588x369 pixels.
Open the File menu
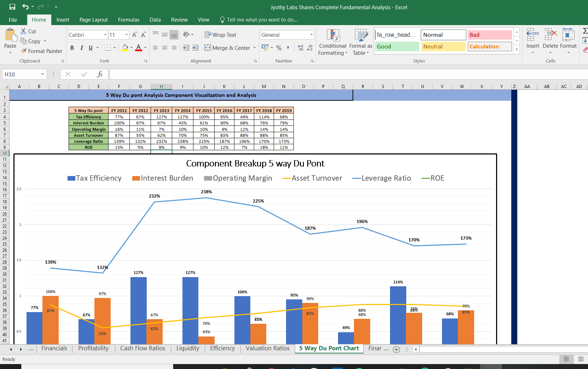pos(13,20)
